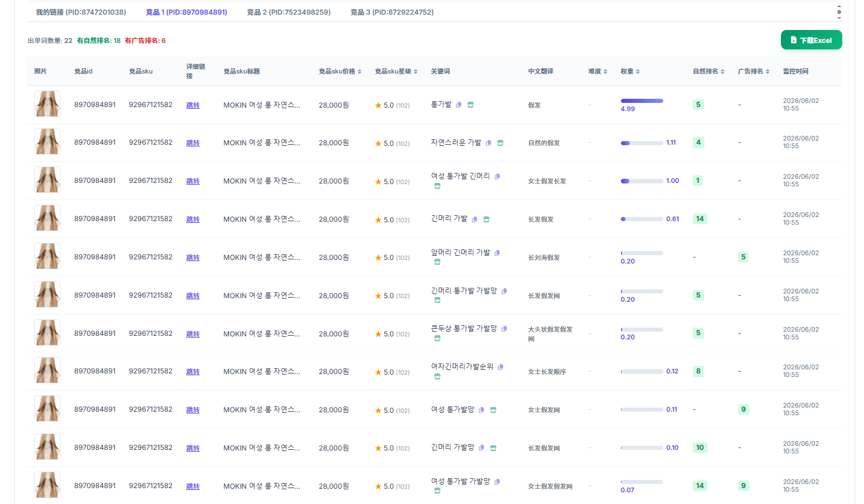This screenshot has height=504, width=864.
Task: Copy keyword 자연스러운 가발 using its copy icon
Action: pyautogui.click(x=489, y=143)
